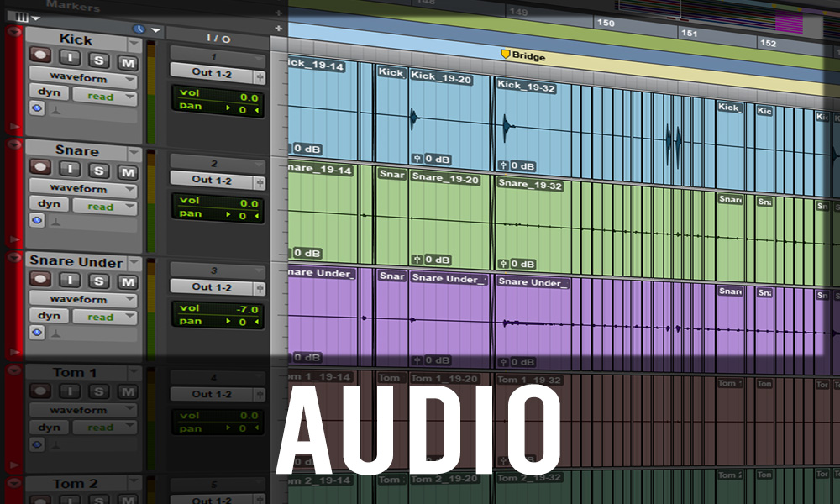
Task: Open the Kick track view selector showing waveform
Action: [x=82, y=78]
